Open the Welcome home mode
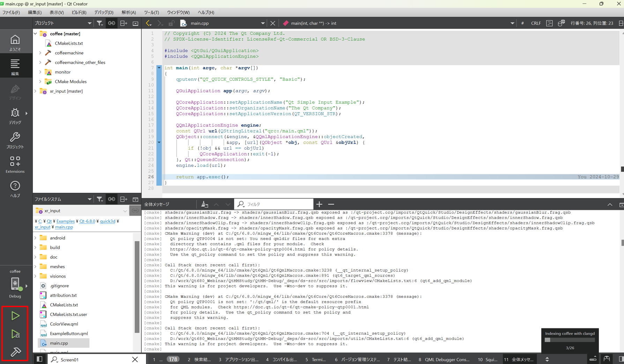Image resolution: width=624 pixels, height=364 pixels. click(15, 43)
